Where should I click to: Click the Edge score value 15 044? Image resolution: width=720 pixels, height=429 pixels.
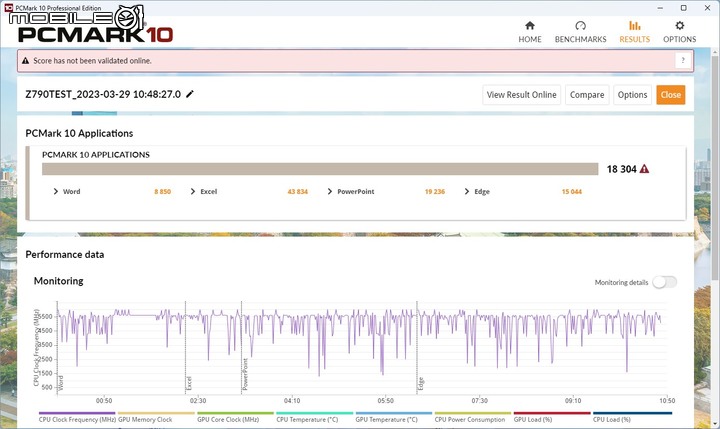click(572, 192)
